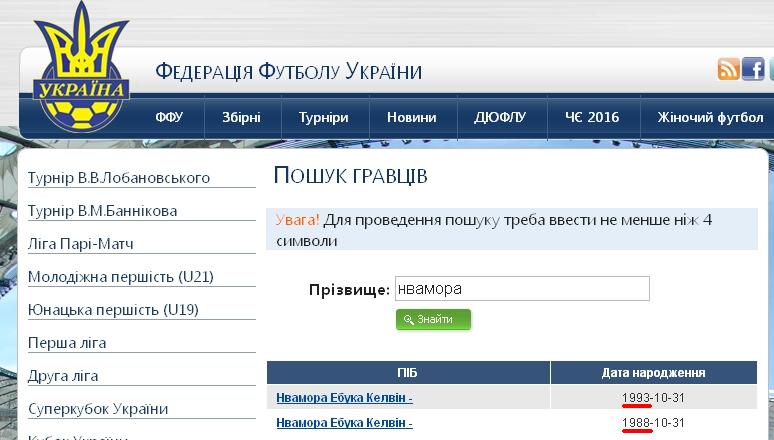Open Друга ліга sidebar link
Image resolution: width=774 pixels, height=440 pixels.
coord(63,376)
